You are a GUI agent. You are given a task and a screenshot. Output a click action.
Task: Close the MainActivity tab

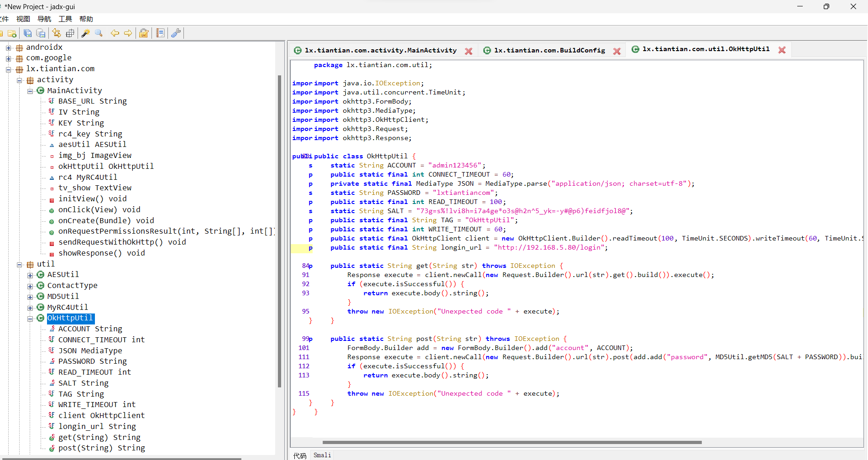468,51
